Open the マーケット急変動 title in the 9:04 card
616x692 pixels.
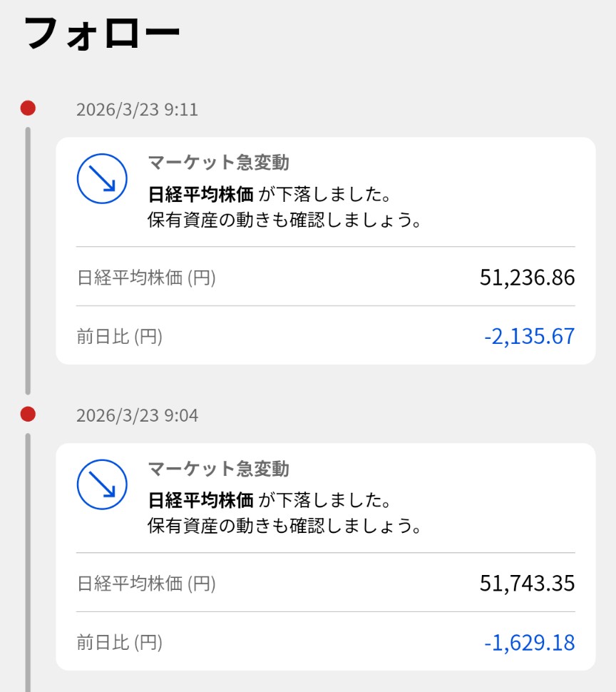pos(218,469)
